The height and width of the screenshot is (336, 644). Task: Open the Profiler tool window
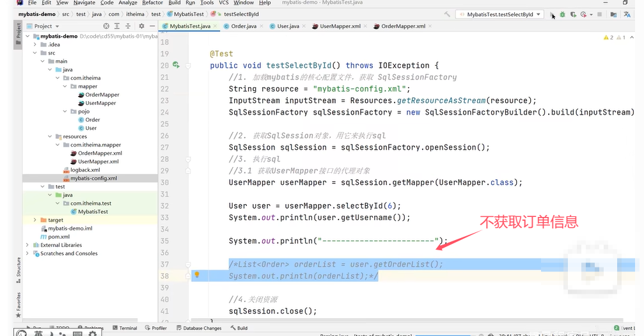pyautogui.click(x=156, y=328)
